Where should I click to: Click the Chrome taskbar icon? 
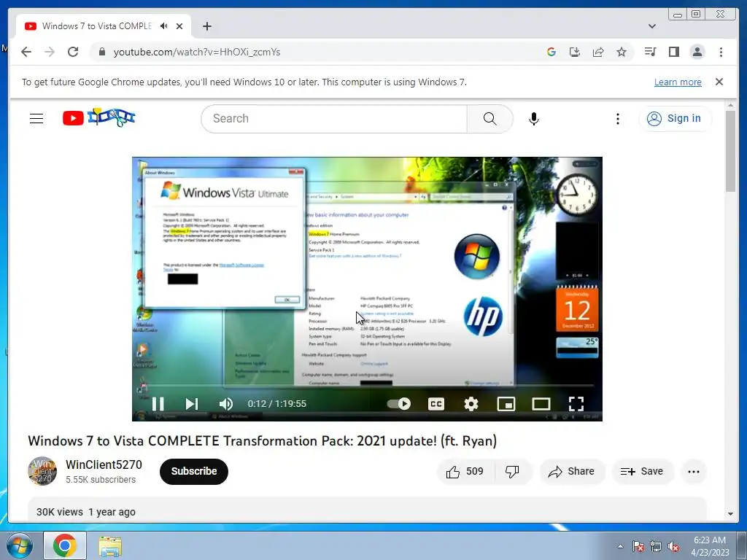(x=65, y=545)
